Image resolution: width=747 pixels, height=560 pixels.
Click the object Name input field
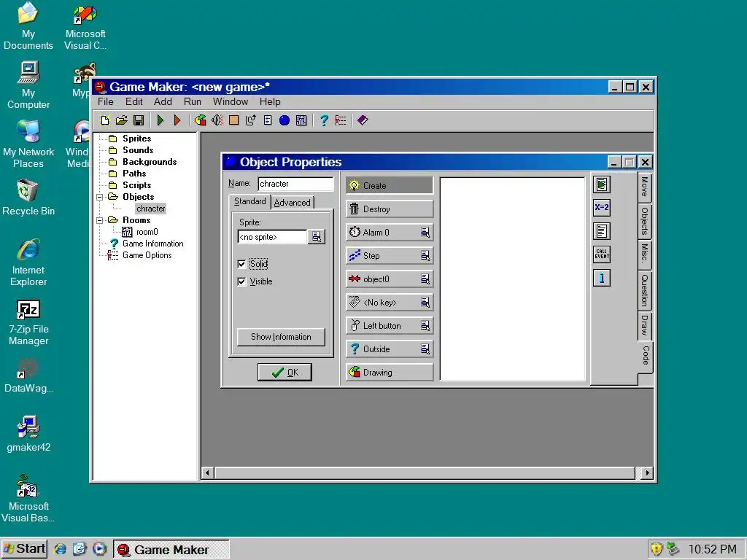coord(295,184)
